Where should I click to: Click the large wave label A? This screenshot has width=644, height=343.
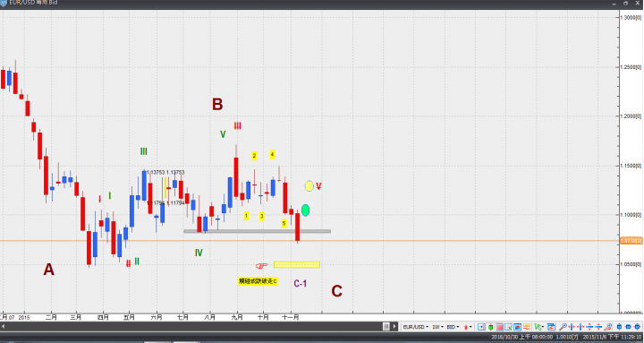(49, 270)
